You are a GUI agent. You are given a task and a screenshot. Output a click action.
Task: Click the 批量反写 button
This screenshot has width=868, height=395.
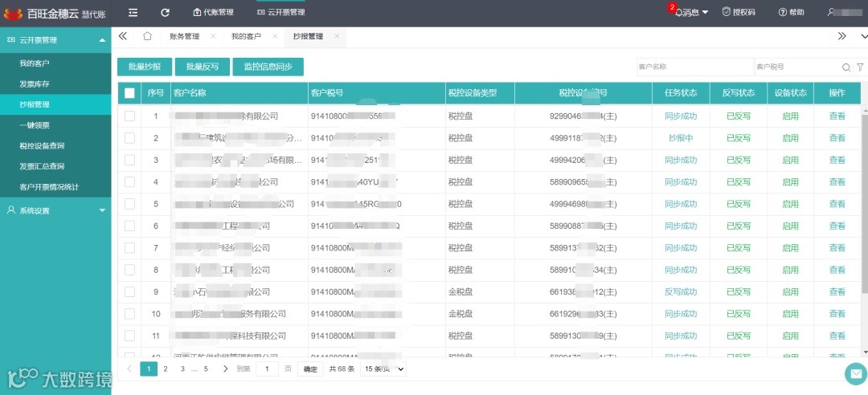[x=203, y=67]
